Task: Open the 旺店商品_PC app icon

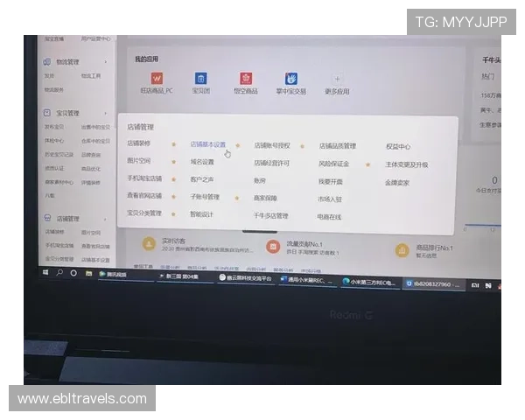Action: pyautogui.click(x=157, y=79)
